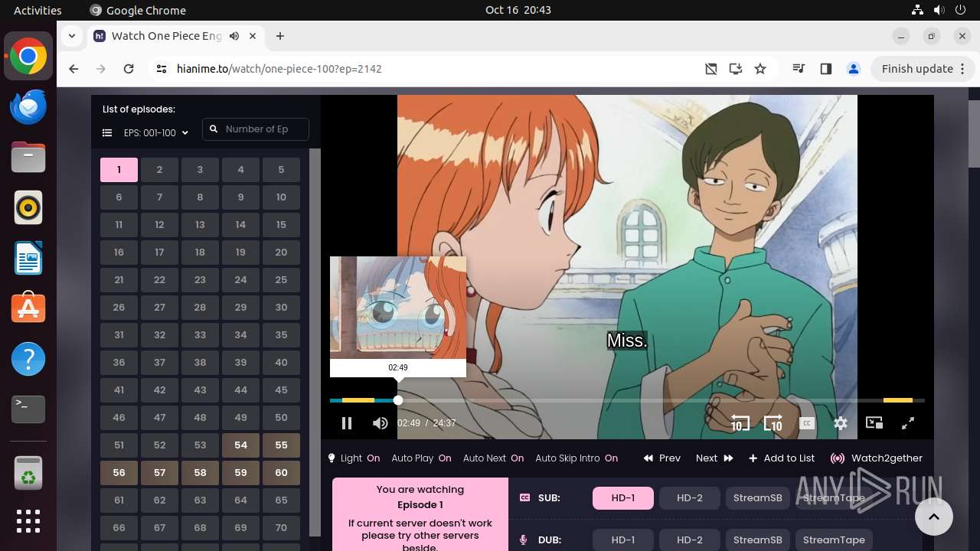The width and height of the screenshot is (980, 551).
Task: Open Terminal from dock
Action: (28, 409)
